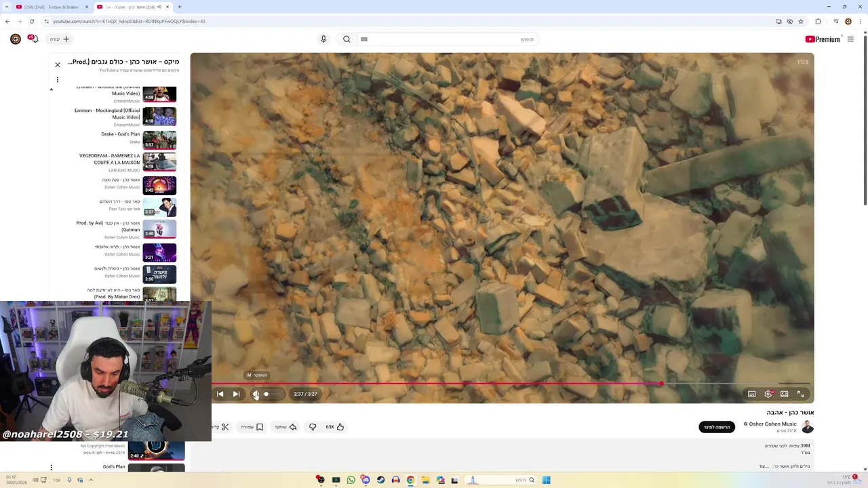868x488 pixels.
Task: Close the mix playlist panel
Action: (58, 65)
